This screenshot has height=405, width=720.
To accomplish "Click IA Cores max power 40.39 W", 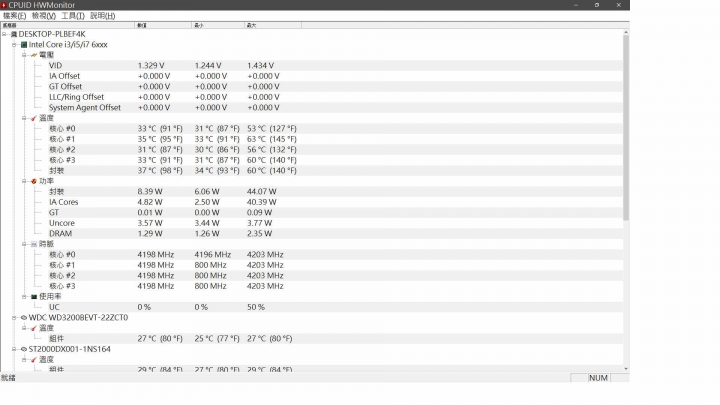I will click(262, 202).
